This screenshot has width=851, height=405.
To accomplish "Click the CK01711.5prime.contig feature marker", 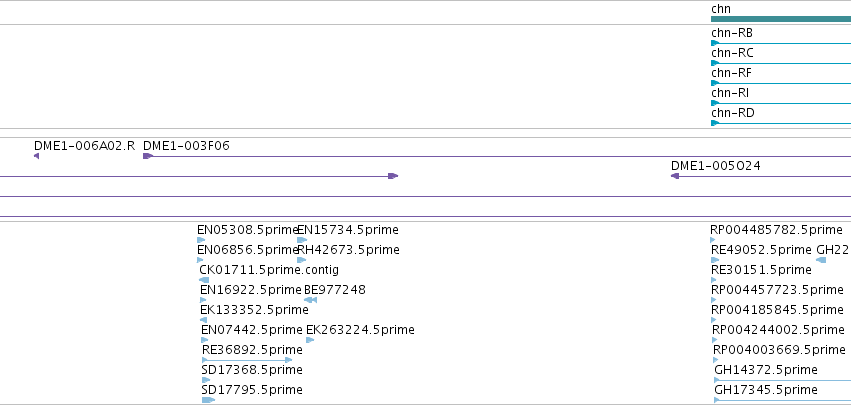I will (204, 280).
